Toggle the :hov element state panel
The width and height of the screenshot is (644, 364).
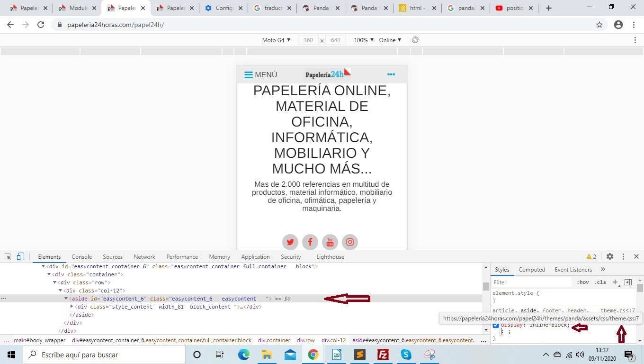[582, 282]
